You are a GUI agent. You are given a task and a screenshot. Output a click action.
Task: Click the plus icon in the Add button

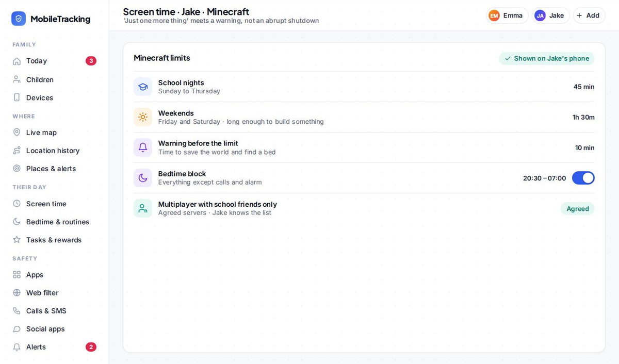579,15
